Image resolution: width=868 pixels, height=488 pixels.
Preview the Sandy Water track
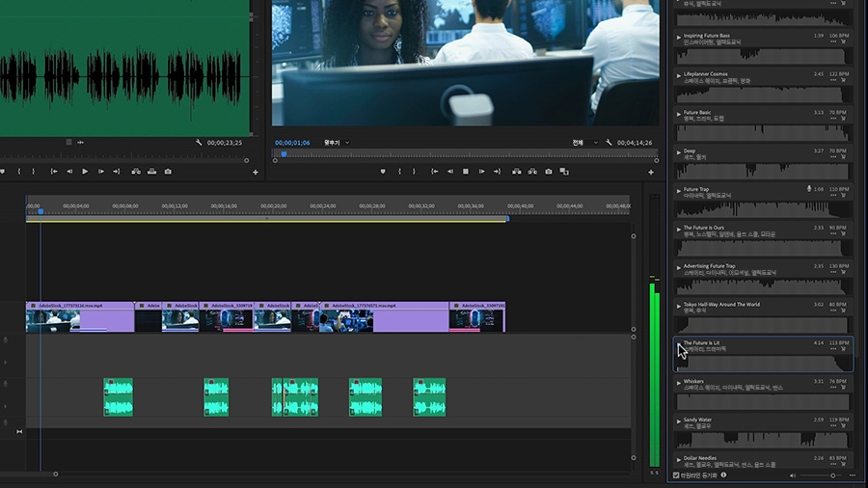click(x=679, y=421)
